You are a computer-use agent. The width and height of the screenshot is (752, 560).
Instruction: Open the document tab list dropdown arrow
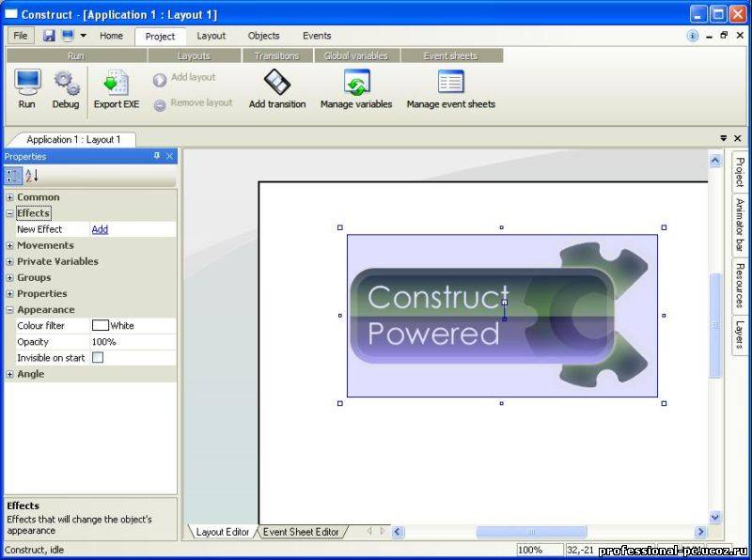pos(724,138)
